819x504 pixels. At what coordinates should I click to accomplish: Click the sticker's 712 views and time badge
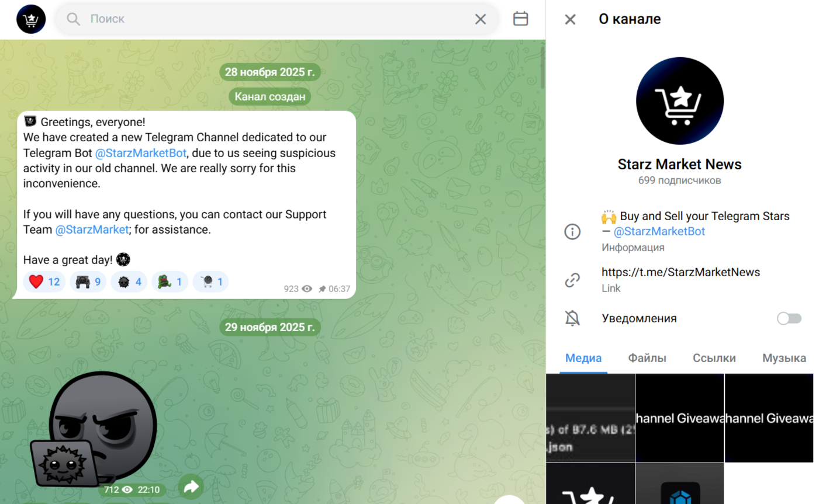point(132,489)
